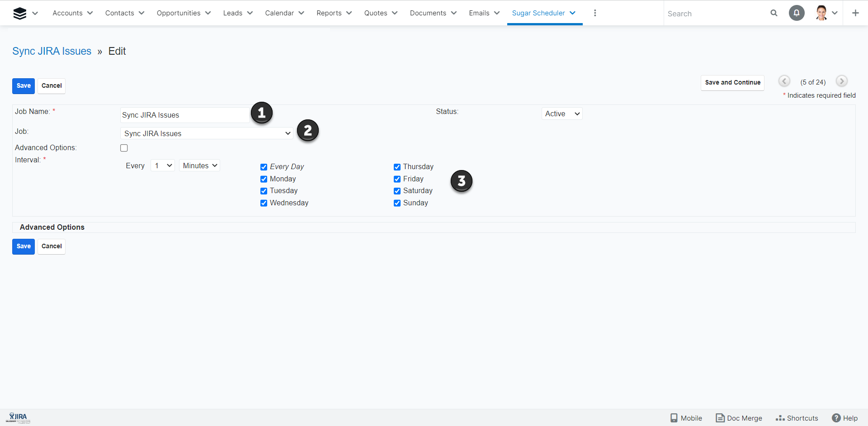Go to previous record arrow
868x426 pixels.
[784, 81]
